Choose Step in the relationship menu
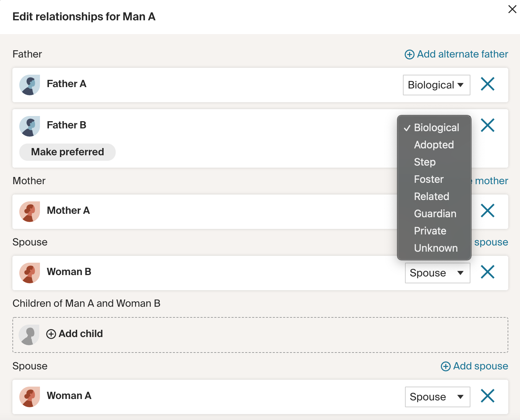 coord(425,162)
